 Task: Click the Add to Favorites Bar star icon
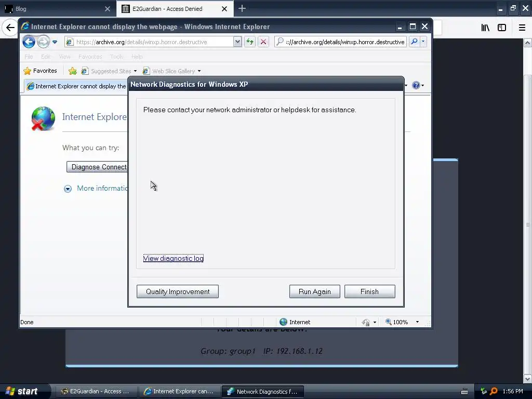pyautogui.click(x=72, y=71)
